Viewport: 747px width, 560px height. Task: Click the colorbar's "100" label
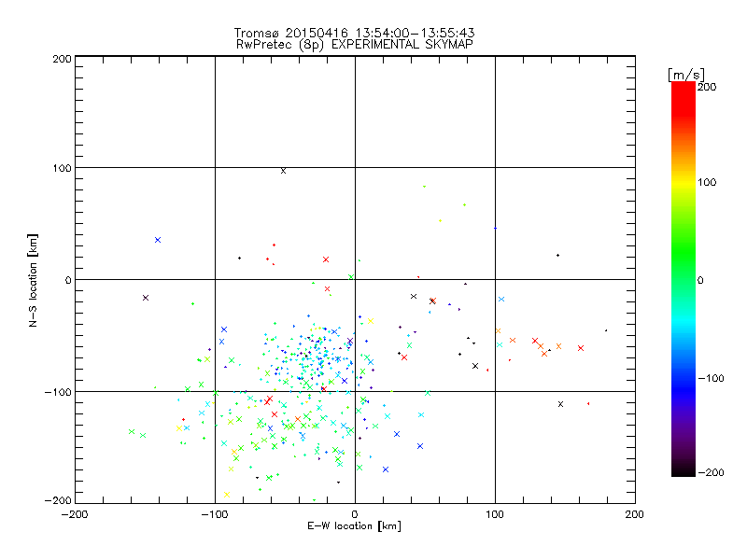[x=707, y=182]
